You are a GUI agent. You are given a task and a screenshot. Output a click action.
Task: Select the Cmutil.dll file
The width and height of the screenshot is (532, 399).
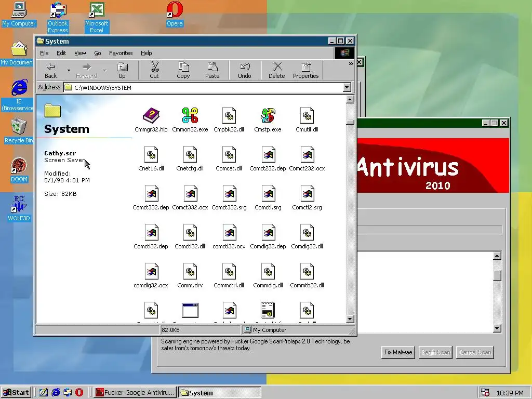[307, 120]
